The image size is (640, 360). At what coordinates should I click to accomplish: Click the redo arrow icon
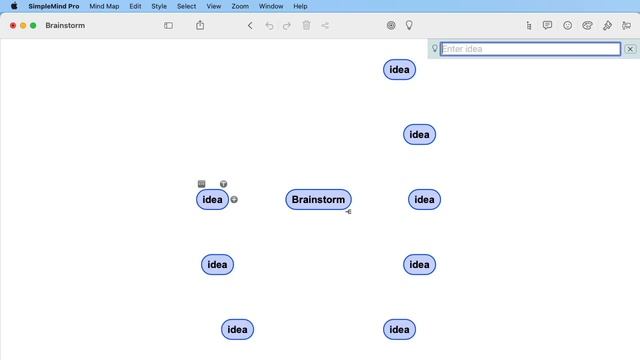287,26
